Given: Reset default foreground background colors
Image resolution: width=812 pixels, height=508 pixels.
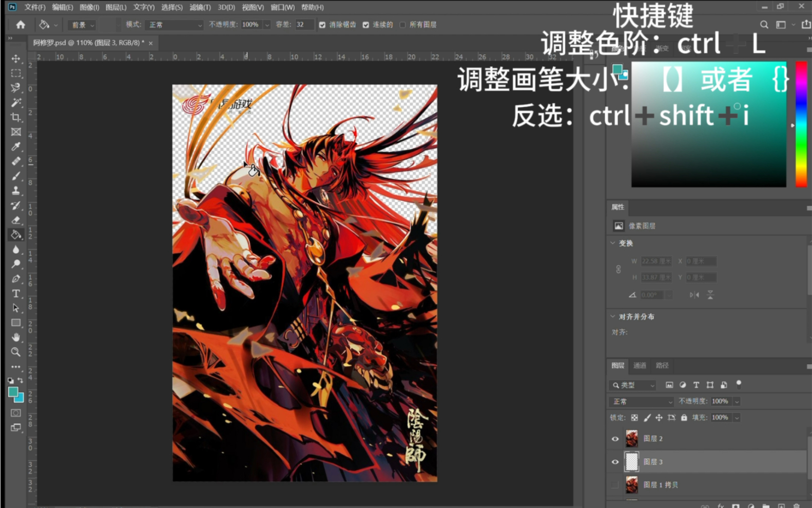Looking at the screenshot, I should [11, 381].
